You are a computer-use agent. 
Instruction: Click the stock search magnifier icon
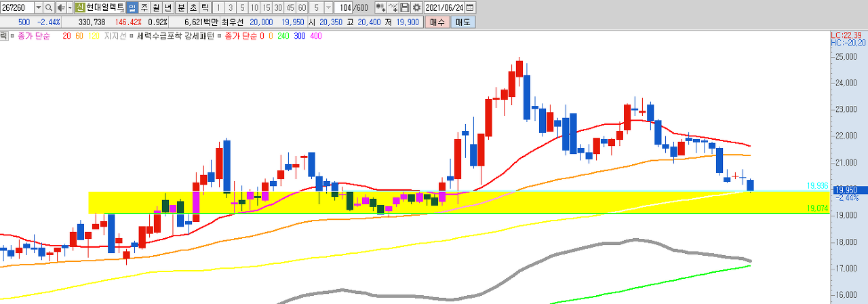pyautogui.click(x=49, y=7)
